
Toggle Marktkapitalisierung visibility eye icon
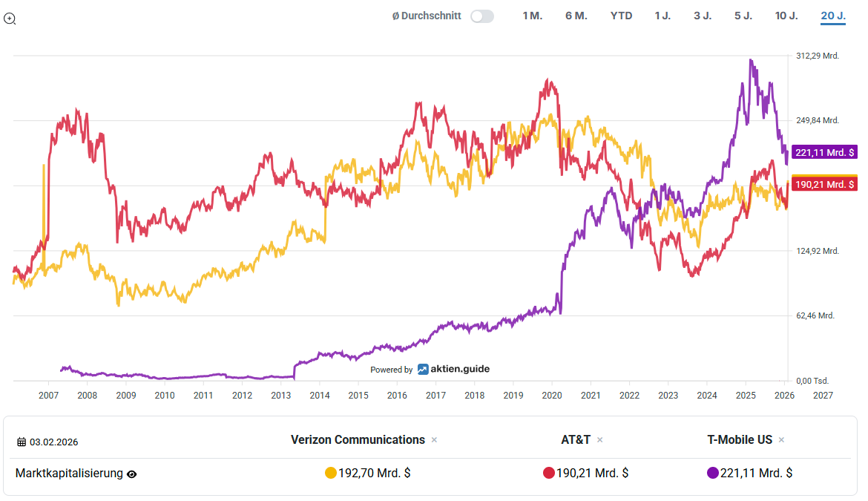[x=132, y=474]
